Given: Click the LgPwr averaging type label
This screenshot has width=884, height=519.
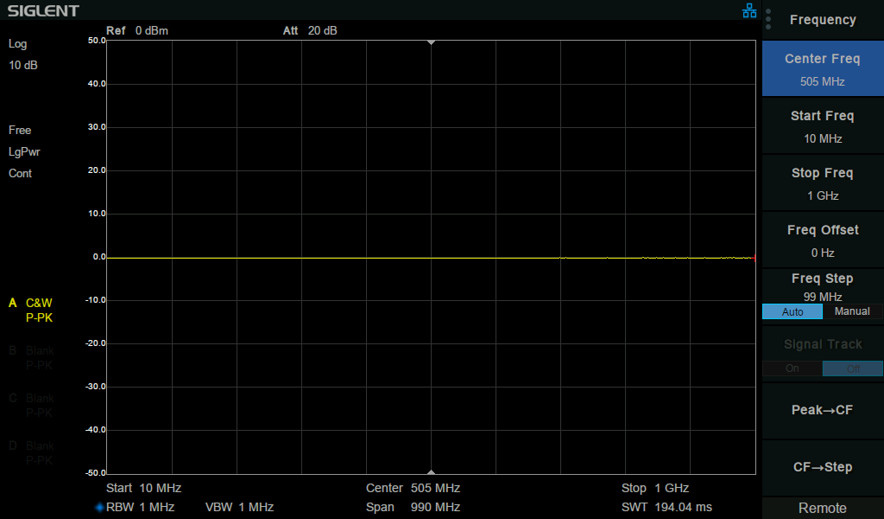Looking at the screenshot, I should tap(24, 152).
